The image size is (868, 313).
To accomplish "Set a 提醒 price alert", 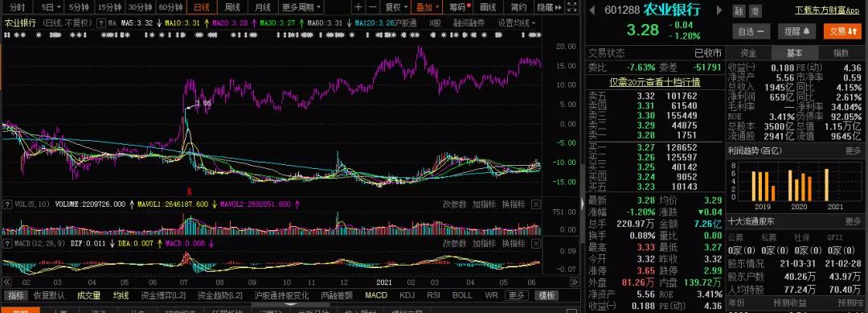I will pyautogui.click(x=796, y=31).
